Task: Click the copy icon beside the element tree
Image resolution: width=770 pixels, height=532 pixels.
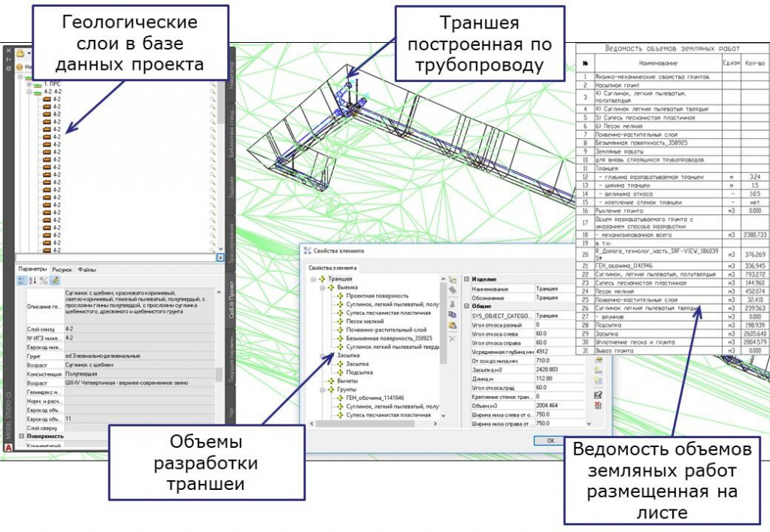Action: coord(453,315)
